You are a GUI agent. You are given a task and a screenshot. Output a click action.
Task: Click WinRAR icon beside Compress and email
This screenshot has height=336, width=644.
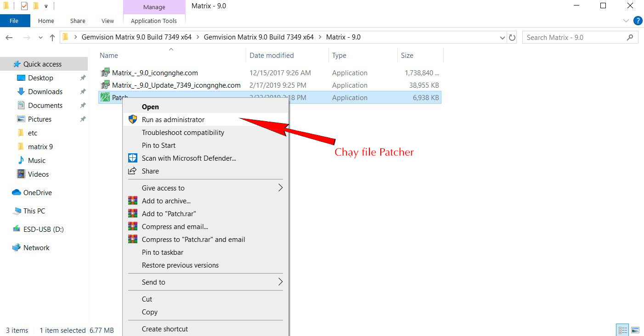point(133,226)
